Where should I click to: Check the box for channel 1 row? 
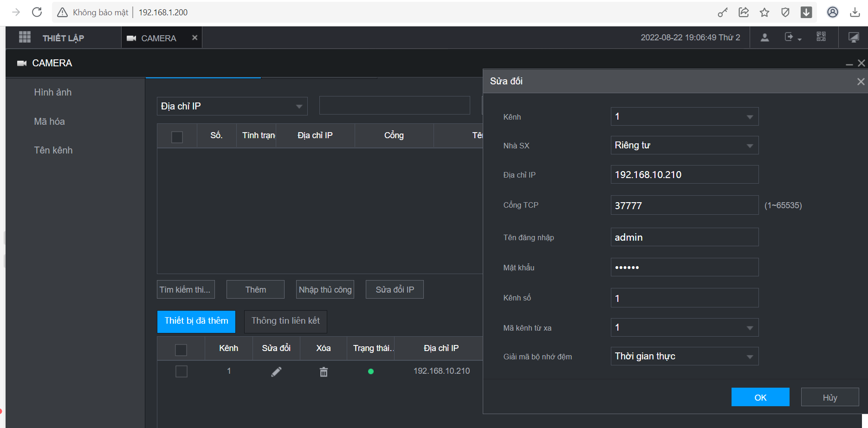(x=181, y=371)
